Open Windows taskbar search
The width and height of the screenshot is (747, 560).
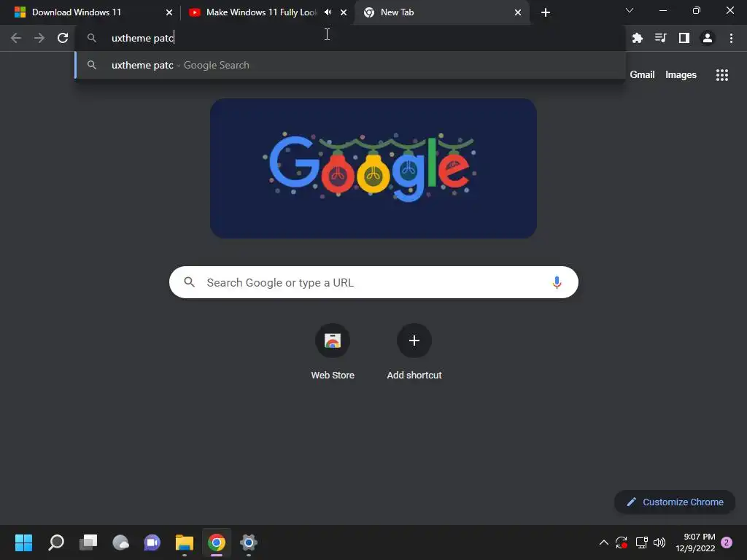[x=55, y=542]
